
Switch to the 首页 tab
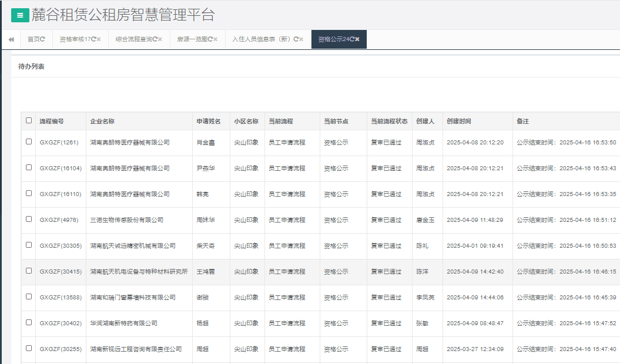[x=34, y=39]
